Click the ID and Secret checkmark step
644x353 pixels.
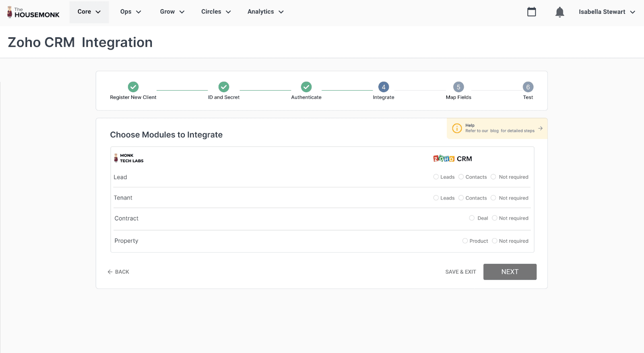[224, 87]
